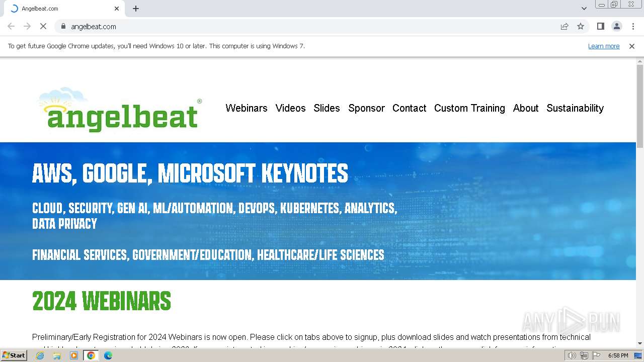Open the Windows Start menu

14,355
